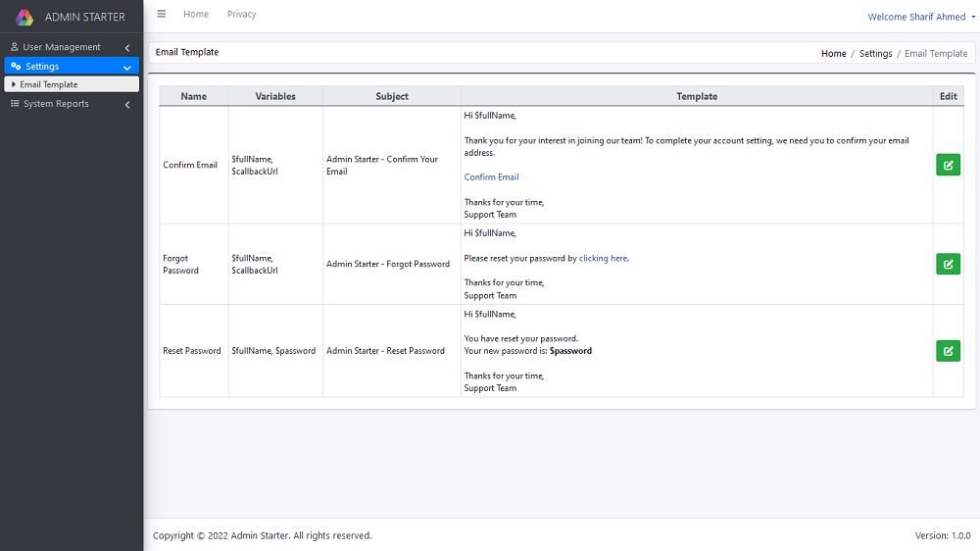The image size is (980, 551).
Task: Expand the User Management chevron
Action: click(127, 48)
